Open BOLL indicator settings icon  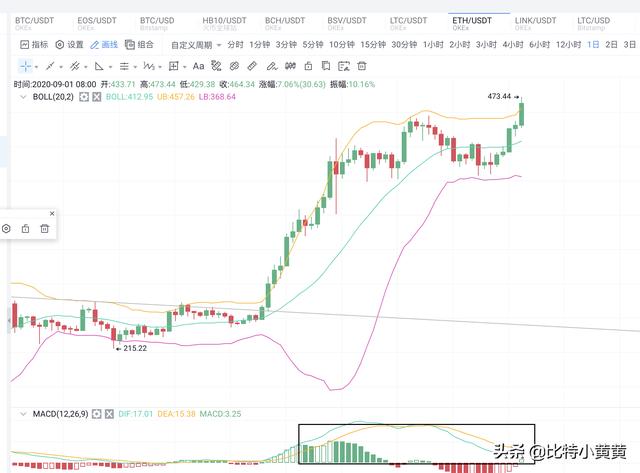[84, 97]
